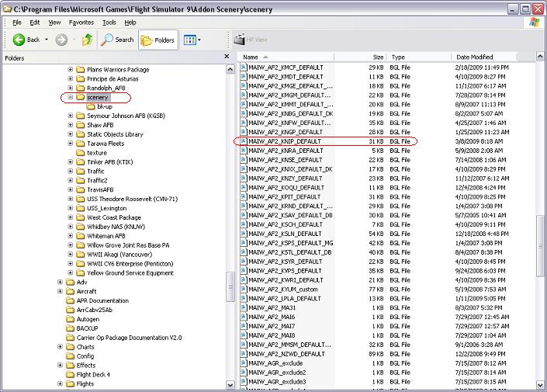Open Search with the magnifier icon
This screenshot has height=392, width=547.
tap(117, 40)
